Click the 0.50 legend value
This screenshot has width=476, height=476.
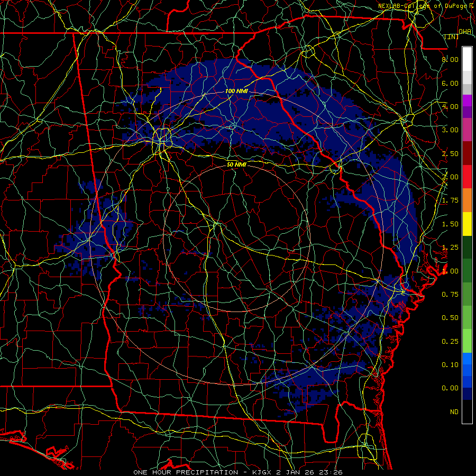(450, 317)
